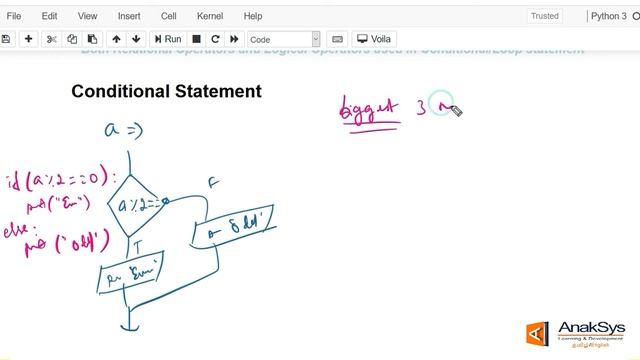Click the Trusted notebook indicator
This screenshot has width=640, height=360.
tap(544, 16)
